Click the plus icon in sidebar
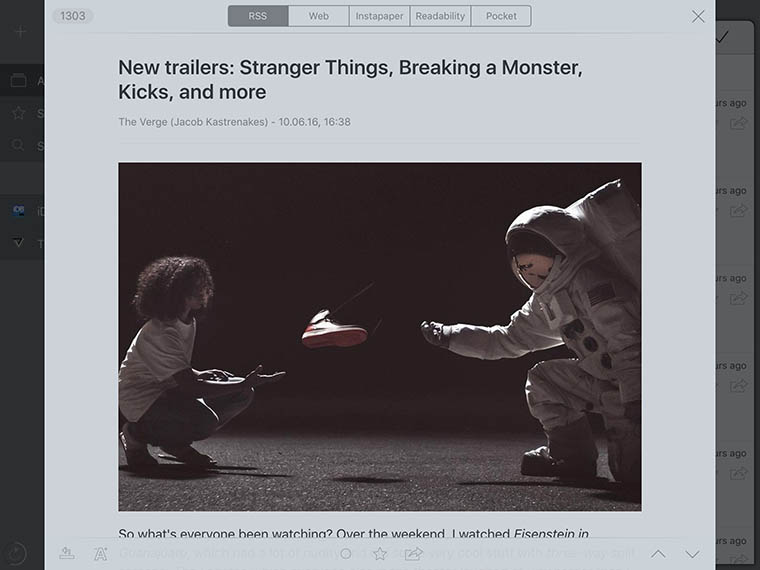The width and height of the screenshot is (760, 570). [x=20, y=32]
